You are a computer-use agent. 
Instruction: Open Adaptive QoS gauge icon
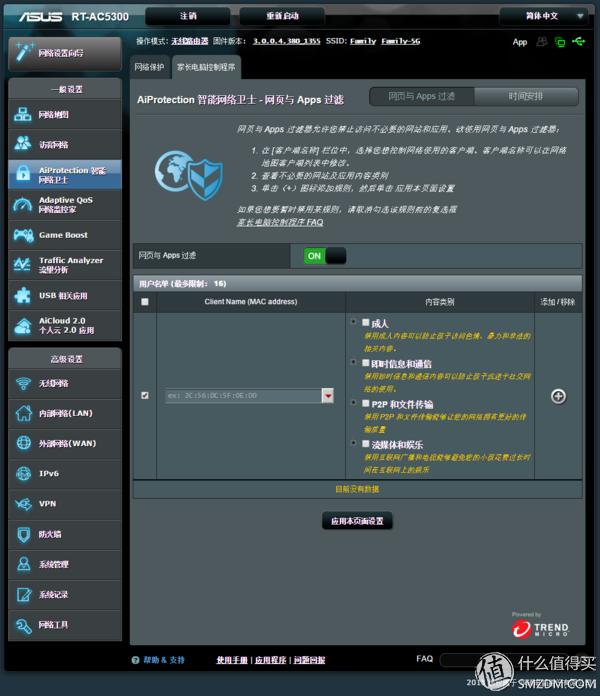pos(23,204)
